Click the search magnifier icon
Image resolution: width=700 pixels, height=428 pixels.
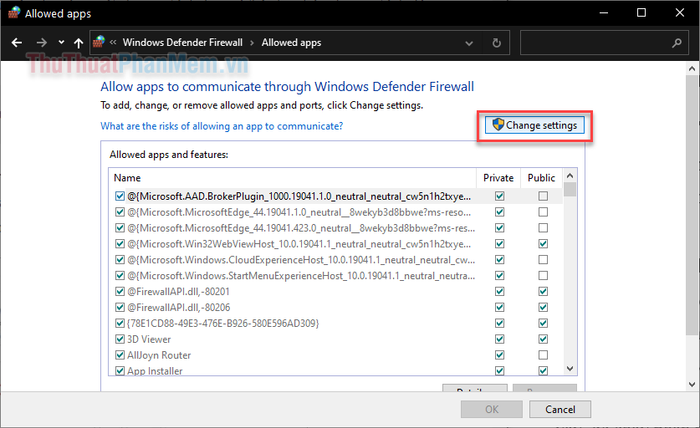pyautogui.click(x=677, y=43)
